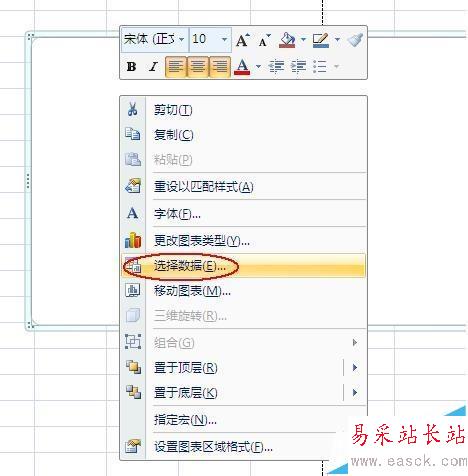The width and height of the screenshot is (468, 476).
Task: Apply shape fill paint bucket
Action: pyautogui.click(x=287, y=40)
